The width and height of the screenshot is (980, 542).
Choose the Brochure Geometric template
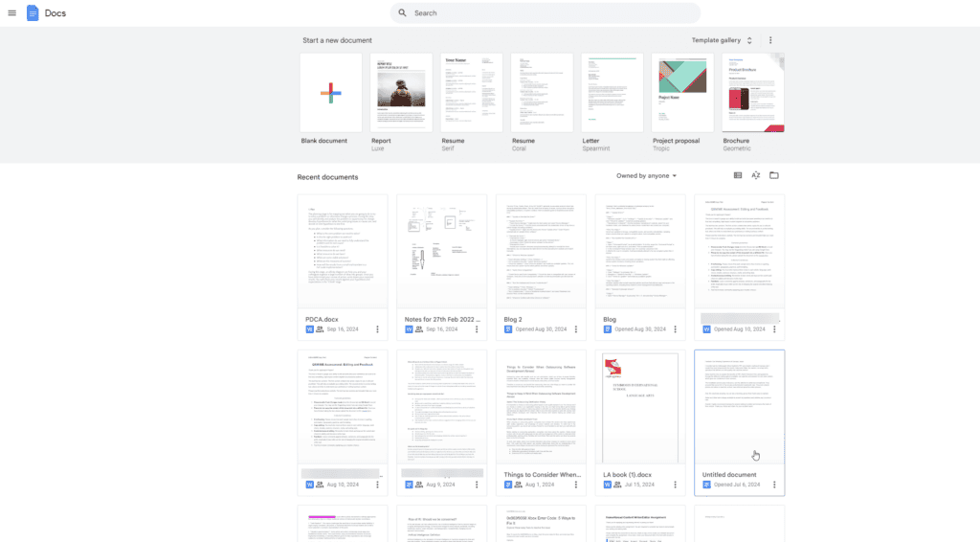pos(753,93)
